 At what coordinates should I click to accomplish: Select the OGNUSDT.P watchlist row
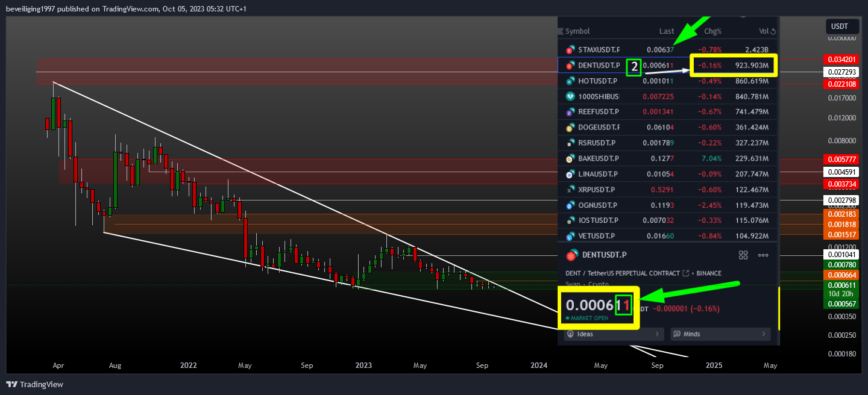[668, 205]
